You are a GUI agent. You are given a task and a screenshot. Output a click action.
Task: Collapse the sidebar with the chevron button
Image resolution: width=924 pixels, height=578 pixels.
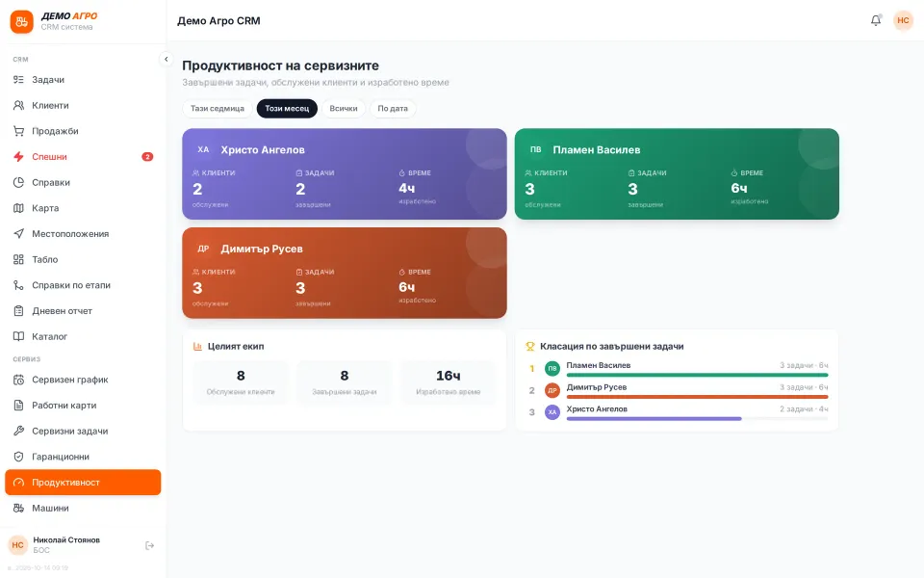click(167, 59)
